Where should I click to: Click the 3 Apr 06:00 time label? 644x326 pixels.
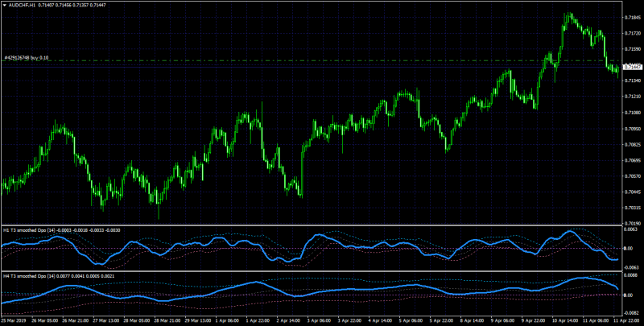[318, 320]
